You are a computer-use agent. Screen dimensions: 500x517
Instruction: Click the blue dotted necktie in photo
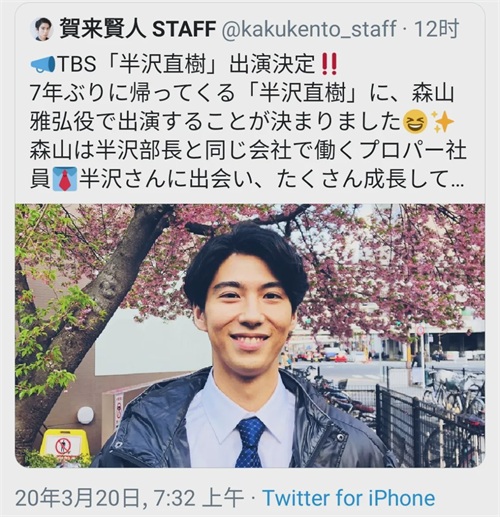250,442
